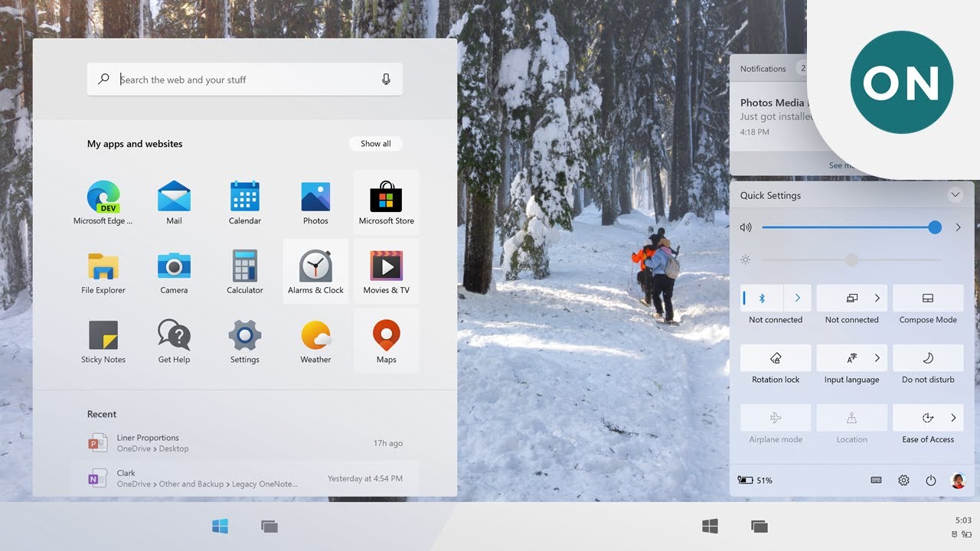The width and height of the screenshot is (980, 551).
Task: Toggle Bluetooth on or off
Action: (x=762, y=298)
